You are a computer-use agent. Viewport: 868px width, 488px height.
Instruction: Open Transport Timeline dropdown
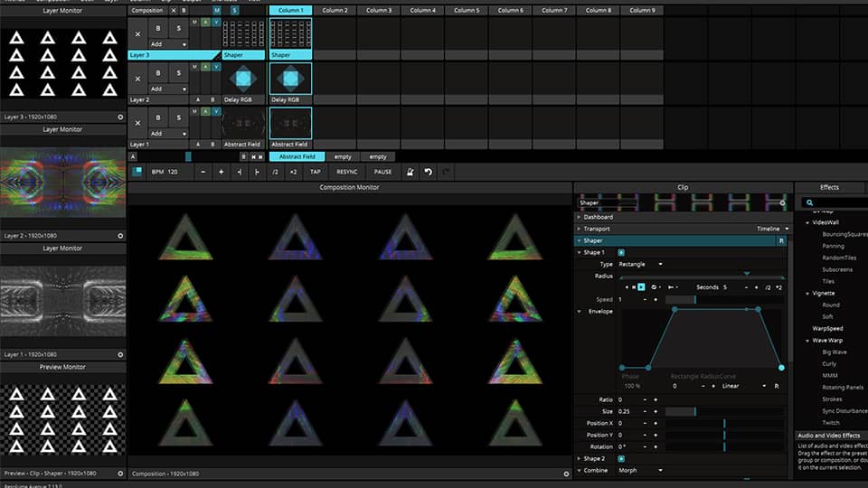(x=772, y=229)
